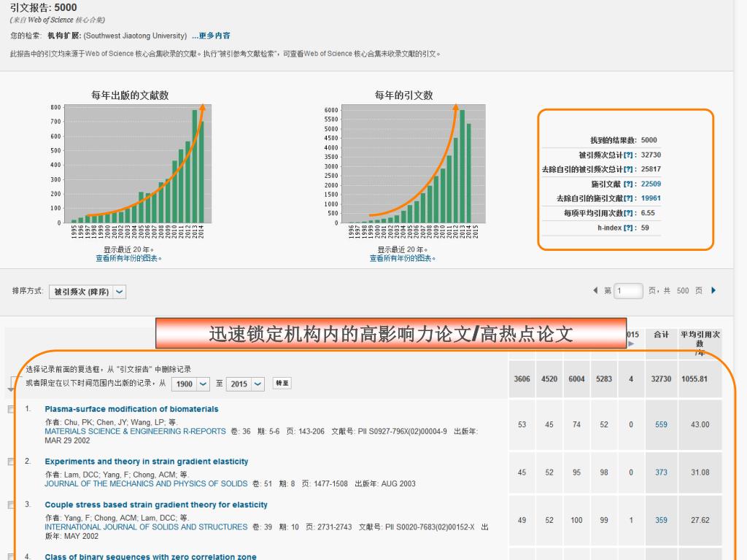
Task: Click 找到的结果数 value 5000
Action: (x=649, y=140)
